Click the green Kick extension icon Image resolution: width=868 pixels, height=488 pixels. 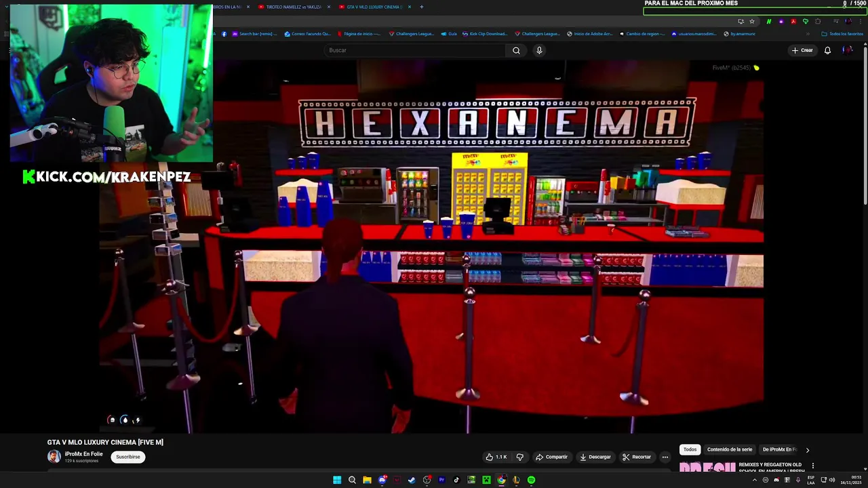[x=768, y=22]
